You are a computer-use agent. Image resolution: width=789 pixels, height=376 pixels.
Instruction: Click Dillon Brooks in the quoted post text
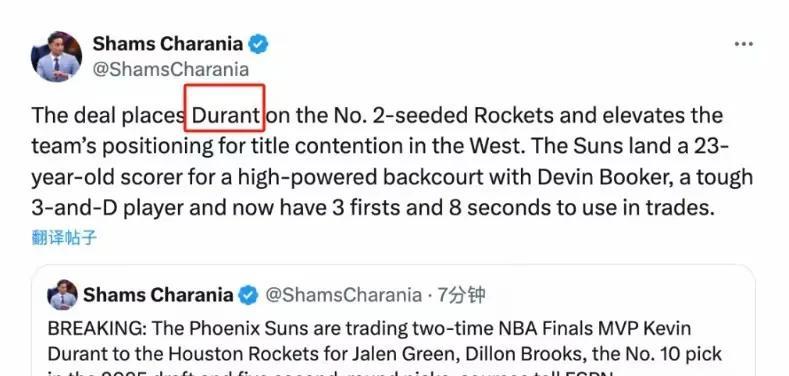coord(524,354)
